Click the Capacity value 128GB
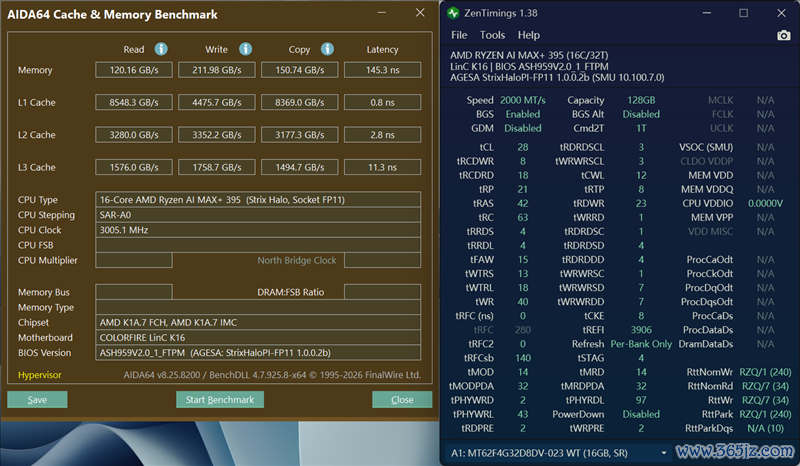The image size is (800, 466). [x=641, y=100]
